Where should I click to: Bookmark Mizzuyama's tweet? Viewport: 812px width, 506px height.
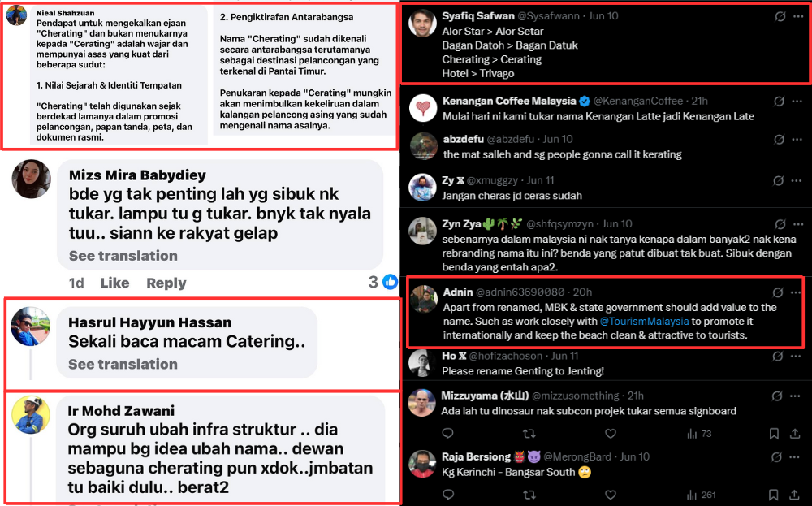774,434
